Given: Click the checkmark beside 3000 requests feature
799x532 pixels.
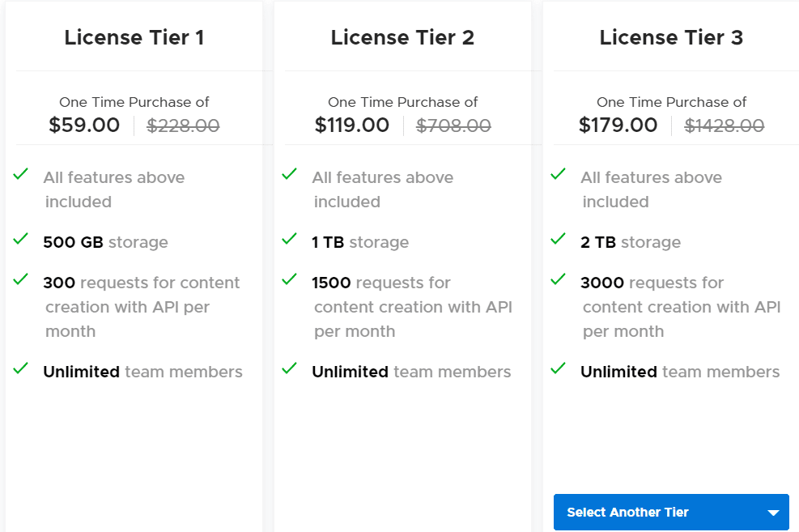Looking at the screenshot, I should click(x=558, y=280).
